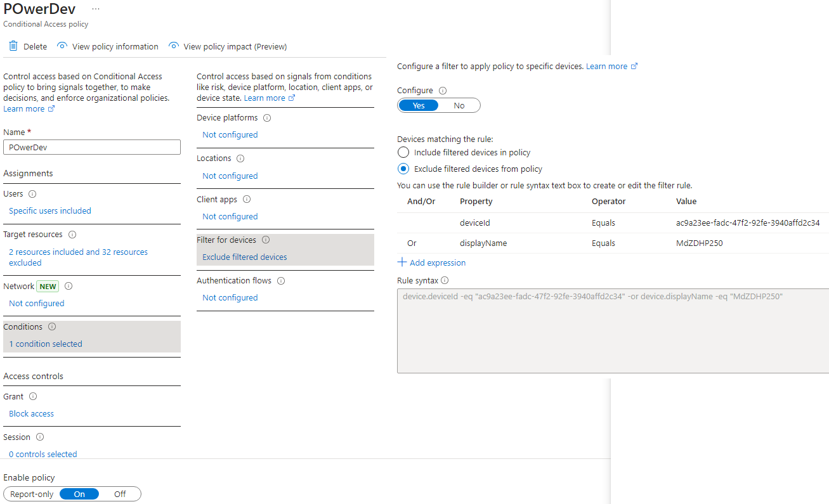The image size is (829, 504).
Task: Click the info icon next to Configure
Action: [x=443, y=91]
